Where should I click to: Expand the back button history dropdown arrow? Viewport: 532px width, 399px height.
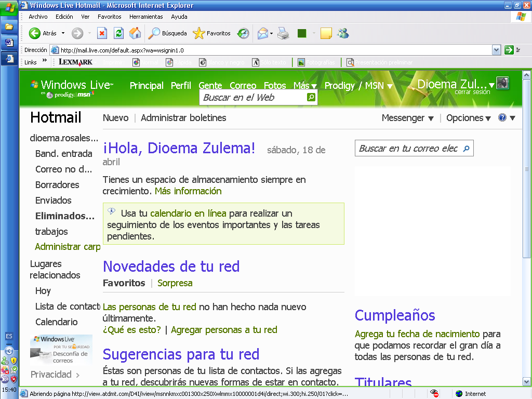pyautogui.click(x=63, y=33)
